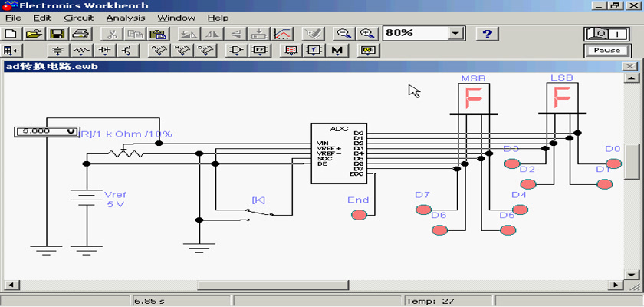This screenshot has height=307, width=644.
Task: Open the Miscellaneous M parts bin
Action: click(x=337, y=51)
